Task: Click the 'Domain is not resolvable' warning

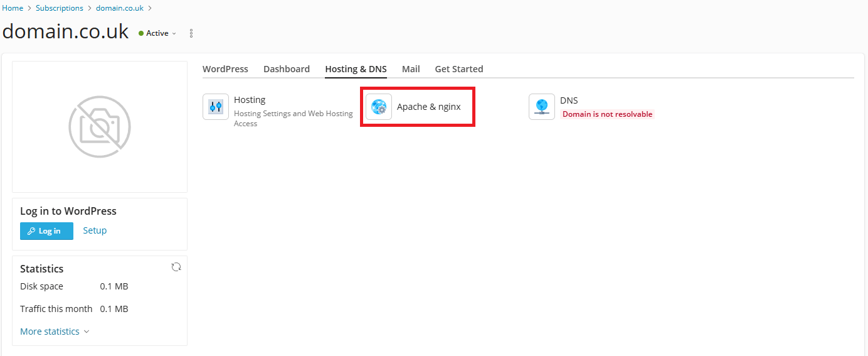Action: click(x=607, y=114)
